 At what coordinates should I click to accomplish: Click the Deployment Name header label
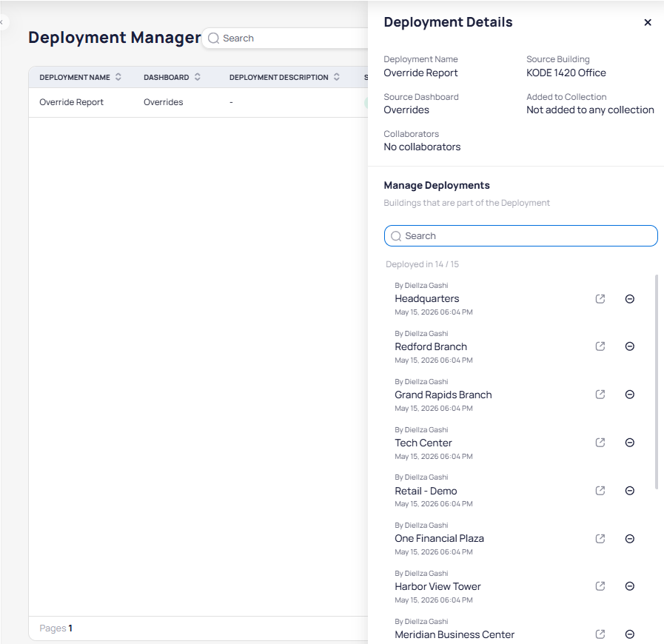[75, 78]
